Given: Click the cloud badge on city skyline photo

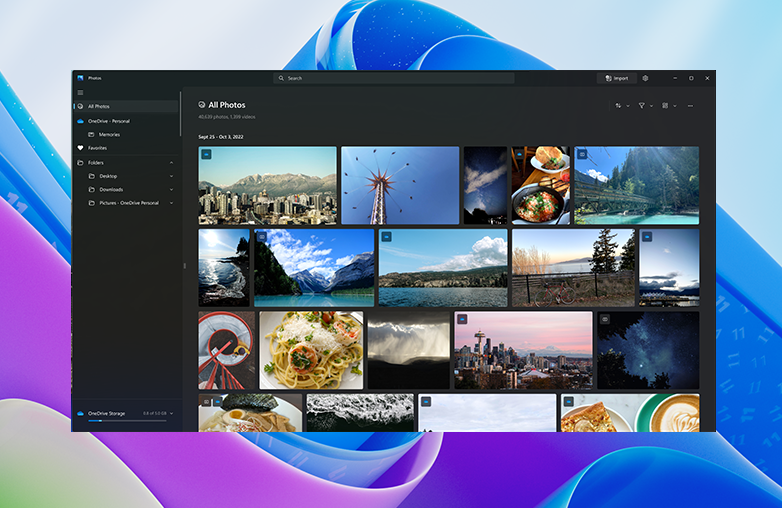Looking at the screenshot, I should tap(206, 155).
